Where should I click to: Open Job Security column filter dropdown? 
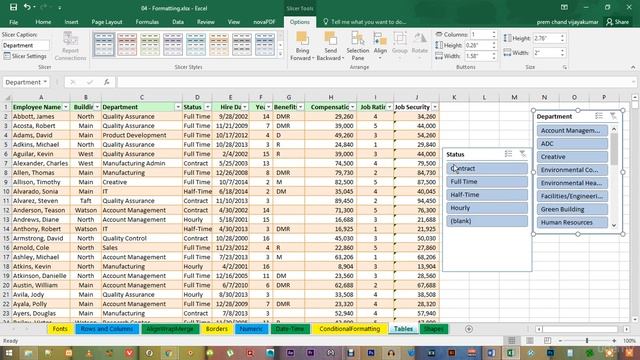click(x=435, y=107)
